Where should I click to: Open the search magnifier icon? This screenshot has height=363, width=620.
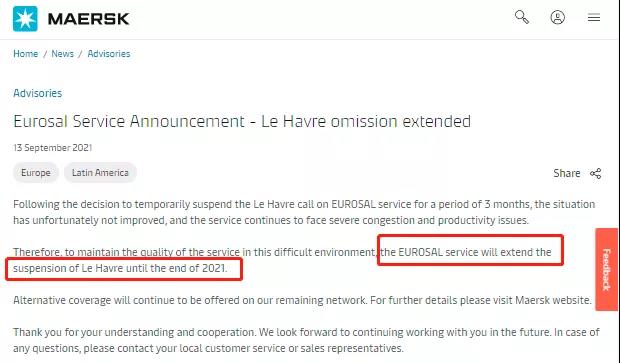[522, 17]
